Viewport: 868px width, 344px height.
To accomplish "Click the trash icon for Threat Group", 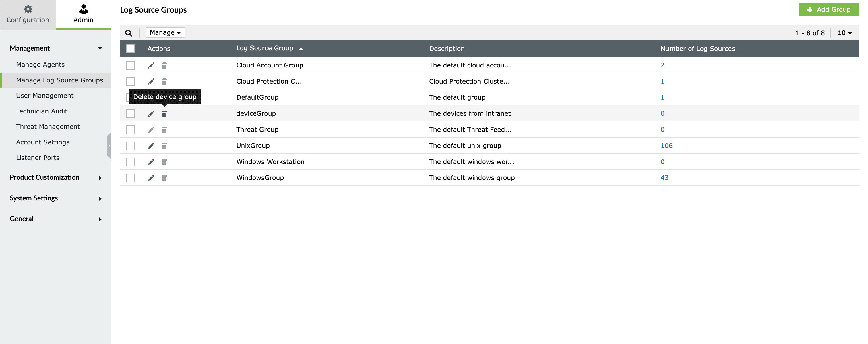I will coord(164,130).
